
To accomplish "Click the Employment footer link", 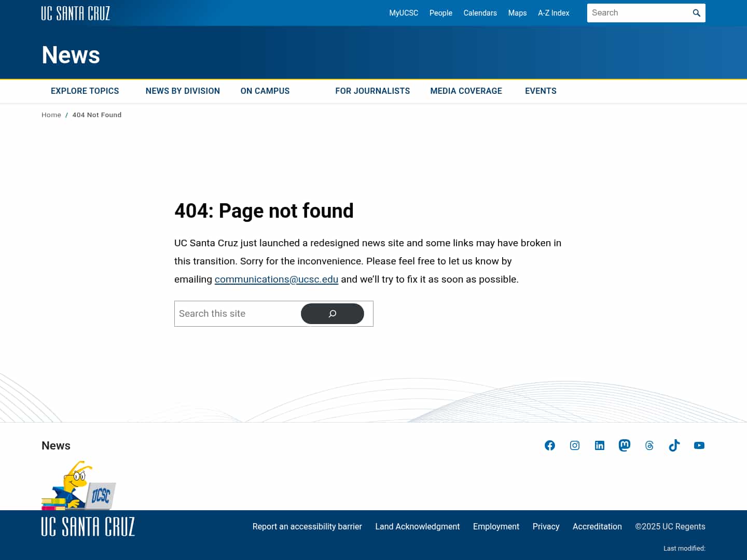I will coord(496,526).
